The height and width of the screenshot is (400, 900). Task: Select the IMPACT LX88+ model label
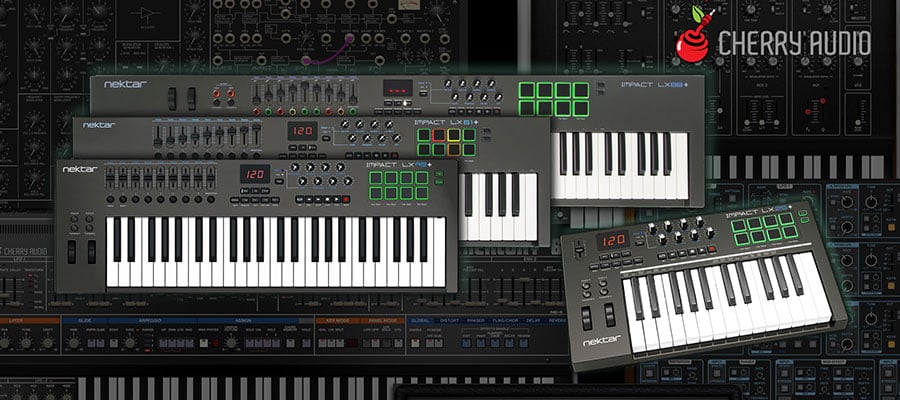point(655,85)
